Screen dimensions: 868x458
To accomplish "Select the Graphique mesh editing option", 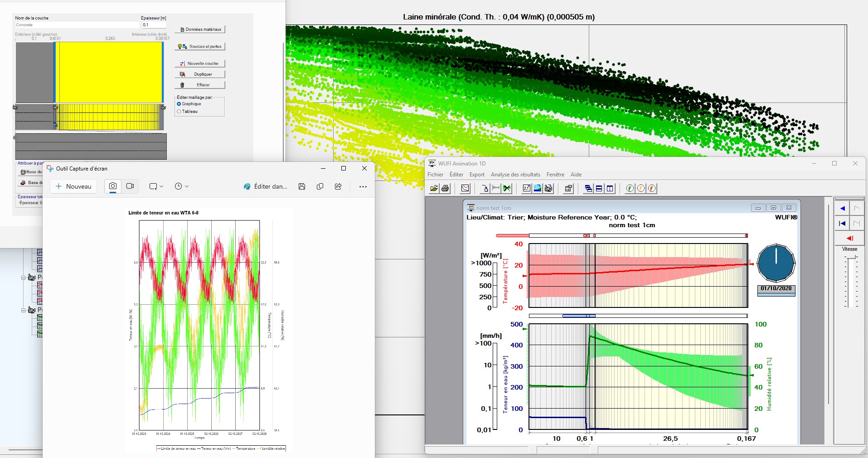I will 179,104.
